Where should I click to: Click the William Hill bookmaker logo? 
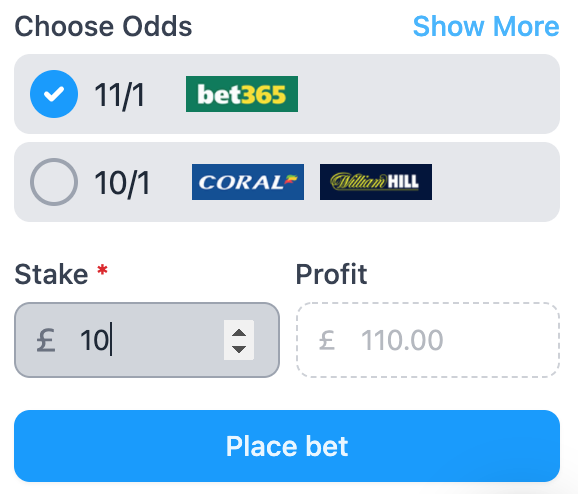[376, 182]
